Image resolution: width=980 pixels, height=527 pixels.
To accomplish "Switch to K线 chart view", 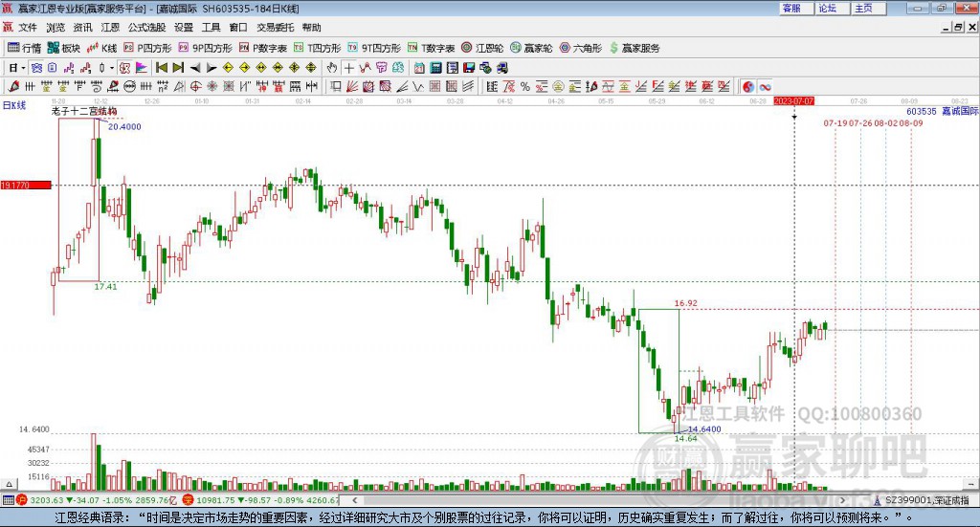I will (101, 48).
